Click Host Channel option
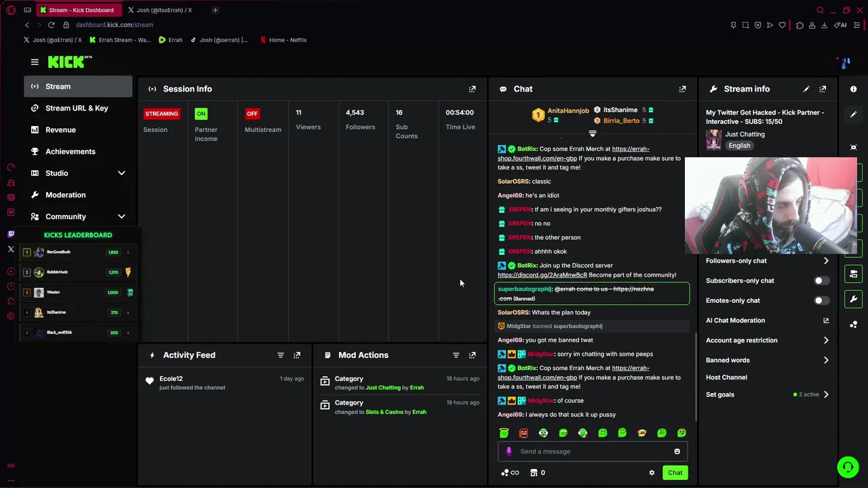This screenshot has height=488, width=868. pos(726,378)
